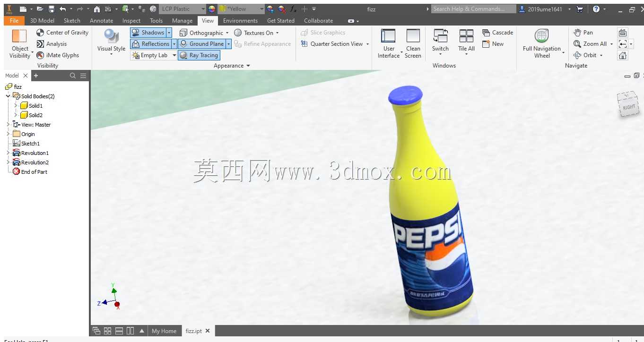Click the Help question mark icon
Image resolution: width=644 pixels, height=342 pixels.
click(x=596, y=9)
